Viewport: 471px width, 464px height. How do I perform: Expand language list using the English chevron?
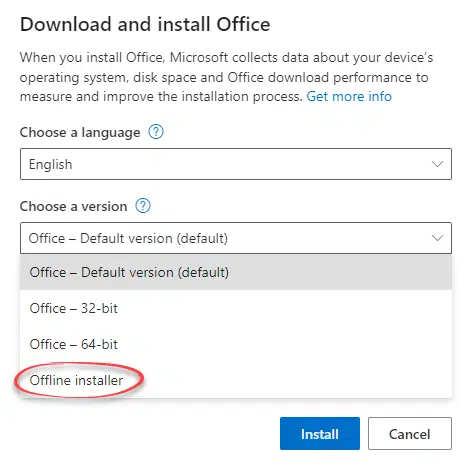(437, 164)
